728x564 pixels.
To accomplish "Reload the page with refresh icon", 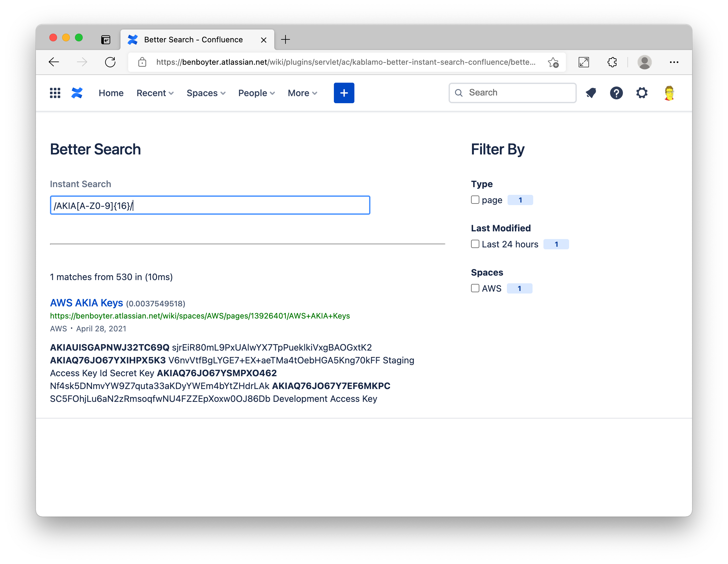I will [110, 62].
